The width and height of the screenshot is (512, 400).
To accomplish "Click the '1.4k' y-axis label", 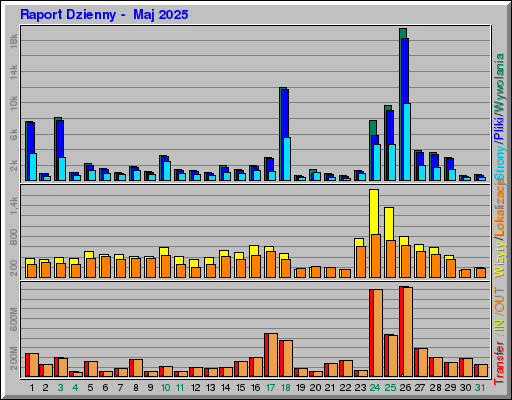I will (14, 205).
